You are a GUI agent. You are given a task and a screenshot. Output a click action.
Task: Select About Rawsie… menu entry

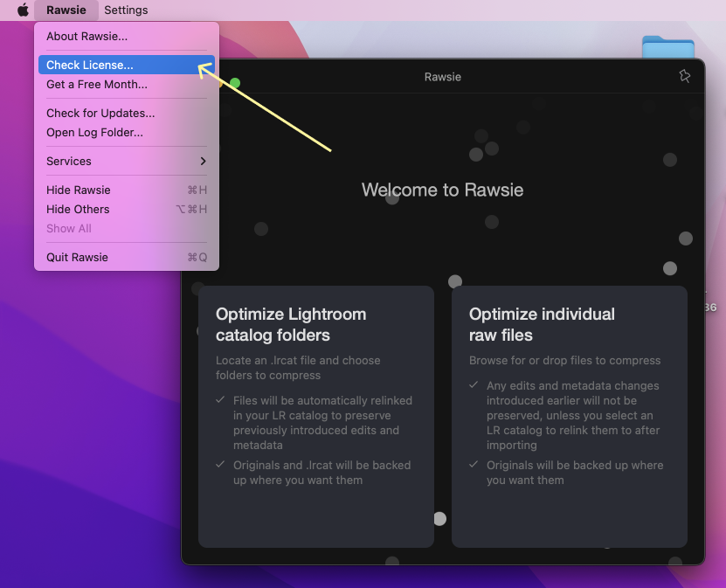[127, 36]
